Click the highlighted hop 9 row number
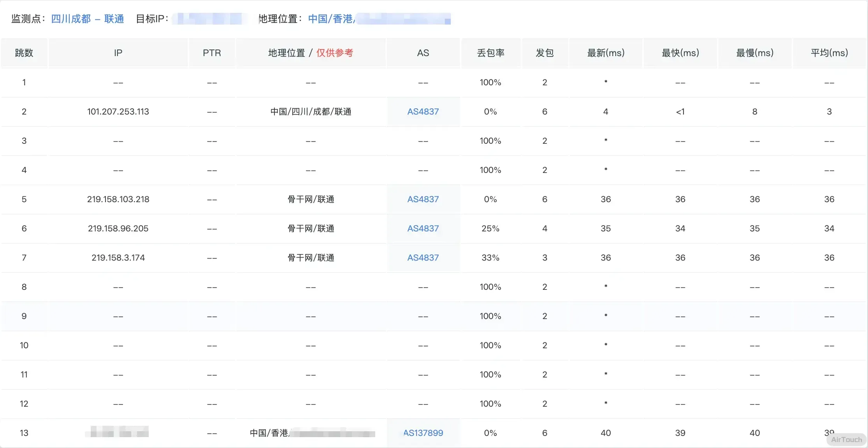This screenshot has width=868, height=448. [x=24, y=316]
